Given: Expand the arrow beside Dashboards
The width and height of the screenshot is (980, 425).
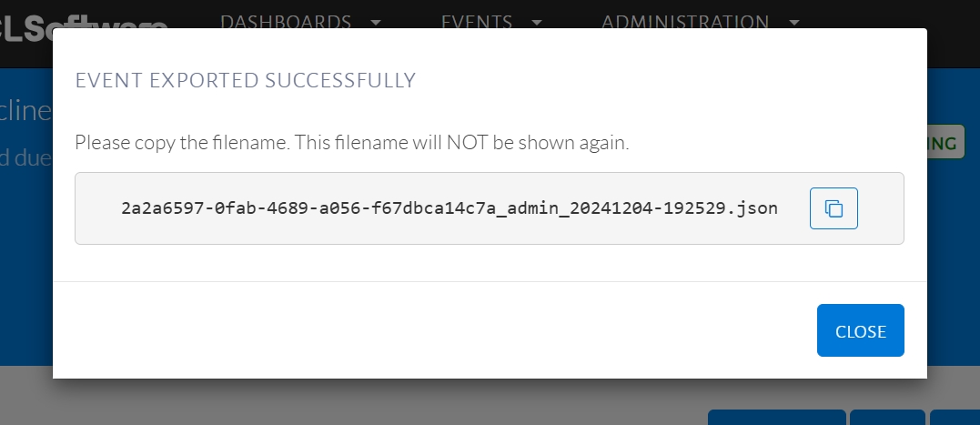Looking at the screenshot, I should [377, 23].
